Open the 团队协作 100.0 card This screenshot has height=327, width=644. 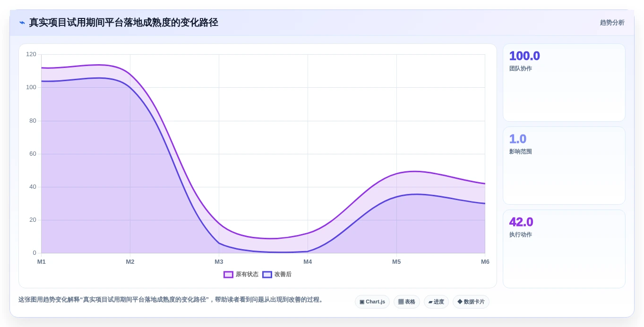564,83
